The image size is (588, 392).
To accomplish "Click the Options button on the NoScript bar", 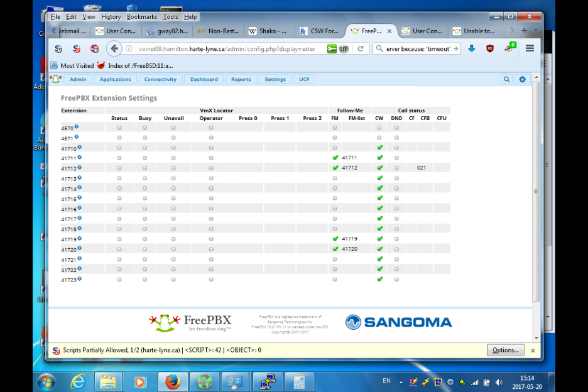I will (505, 350).
